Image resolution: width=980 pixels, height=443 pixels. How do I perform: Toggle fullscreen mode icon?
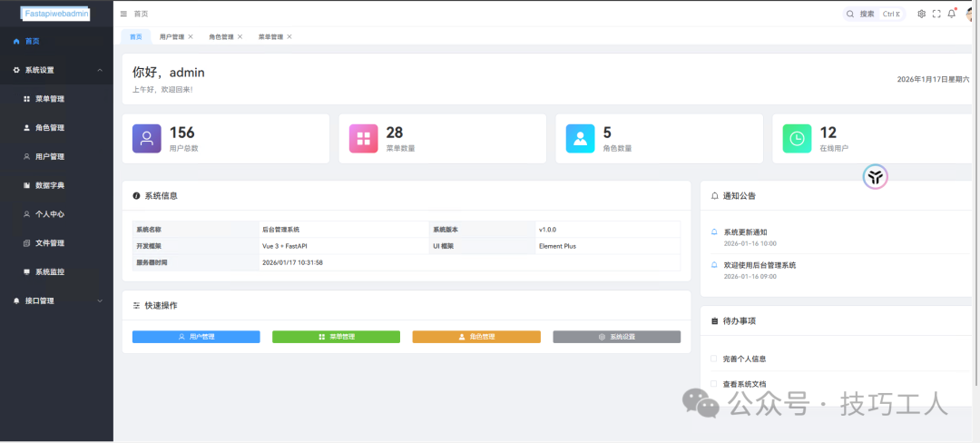(936, 14)
